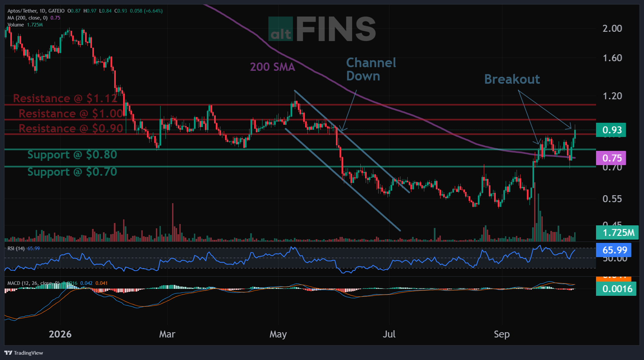Click the 200 SMA annotation text

click(x=272, y=67)
